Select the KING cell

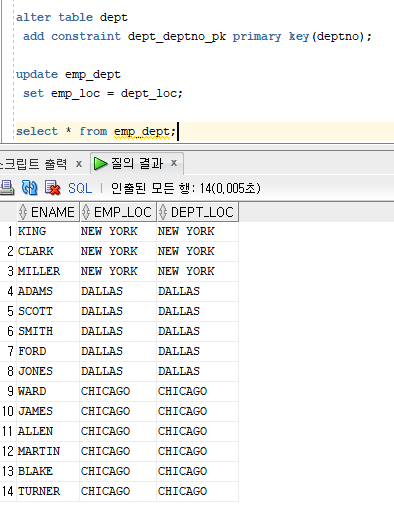click(48, 231)
